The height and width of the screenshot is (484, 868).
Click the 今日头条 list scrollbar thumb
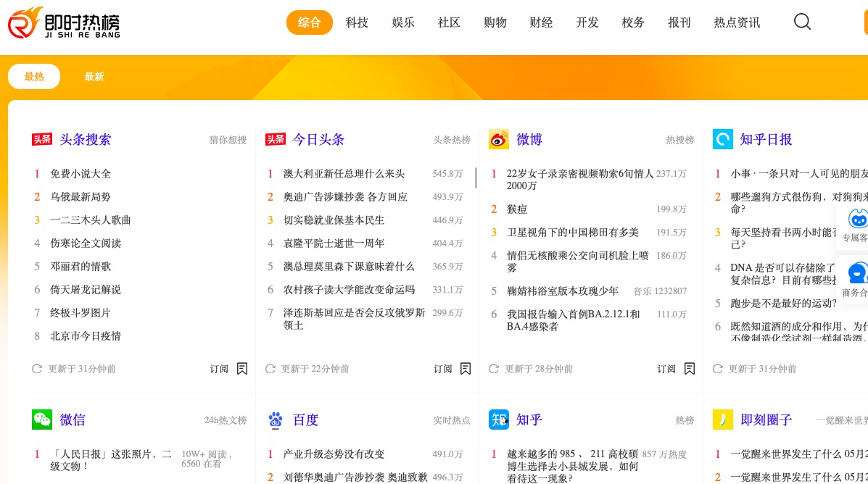(476, 178)
